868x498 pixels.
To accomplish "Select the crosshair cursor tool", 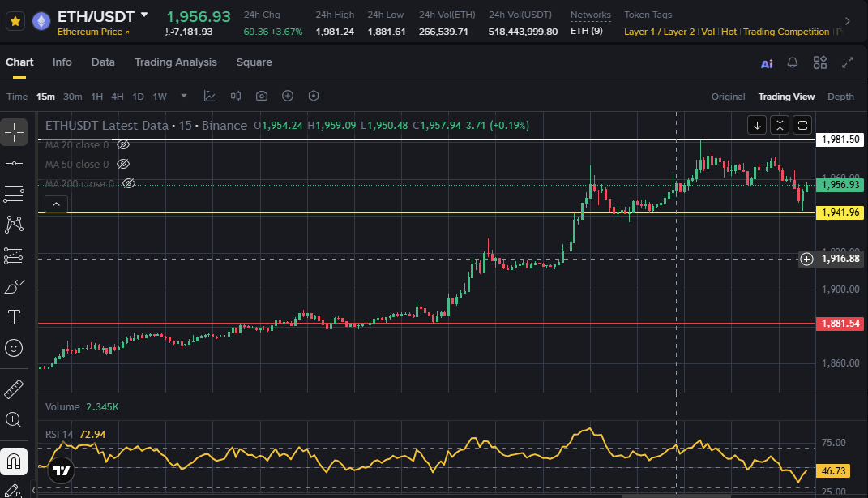I will tap(14, 132).
